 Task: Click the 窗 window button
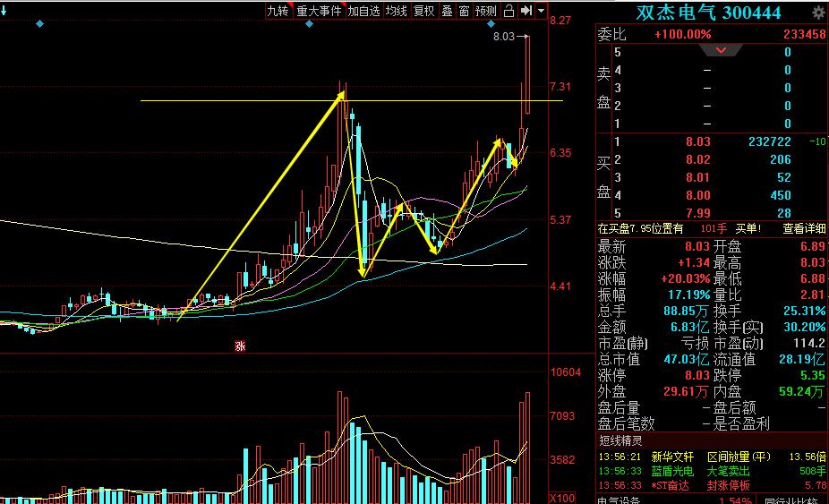(464, 11)
